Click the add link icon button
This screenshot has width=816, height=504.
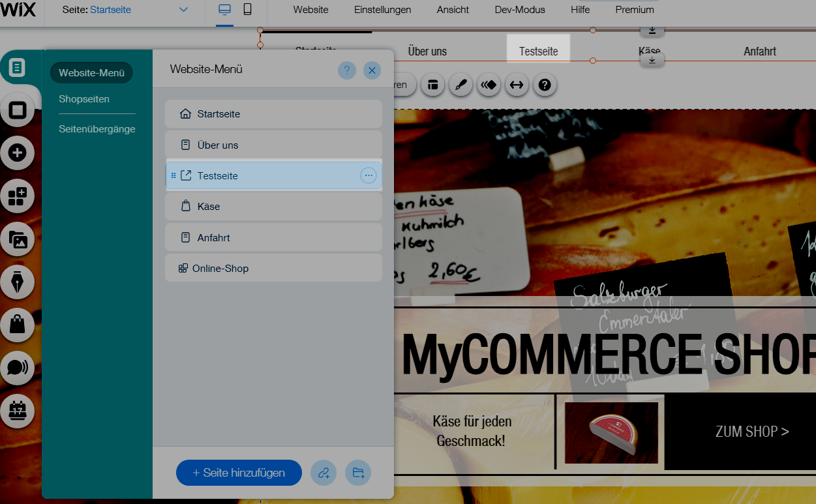[x=324, y=473]
